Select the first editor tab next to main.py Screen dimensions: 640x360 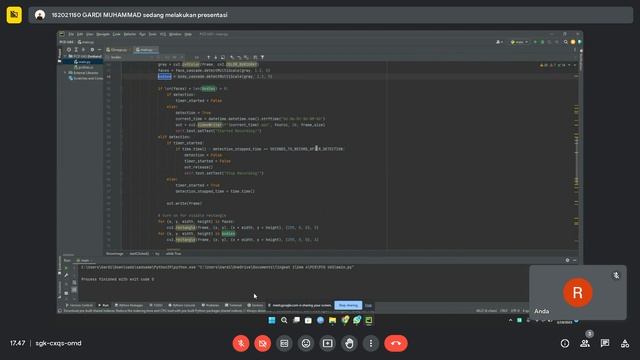click(x=118, y=50)
